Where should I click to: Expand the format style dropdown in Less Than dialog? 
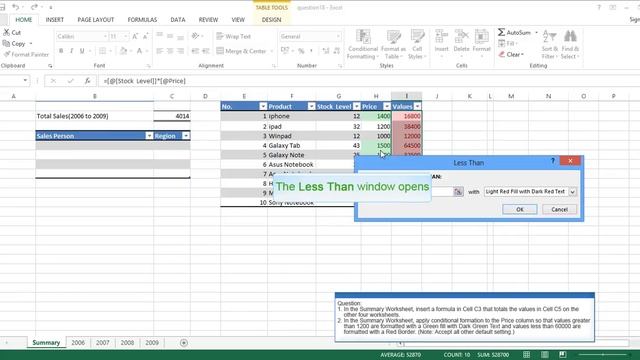[573, 192]
